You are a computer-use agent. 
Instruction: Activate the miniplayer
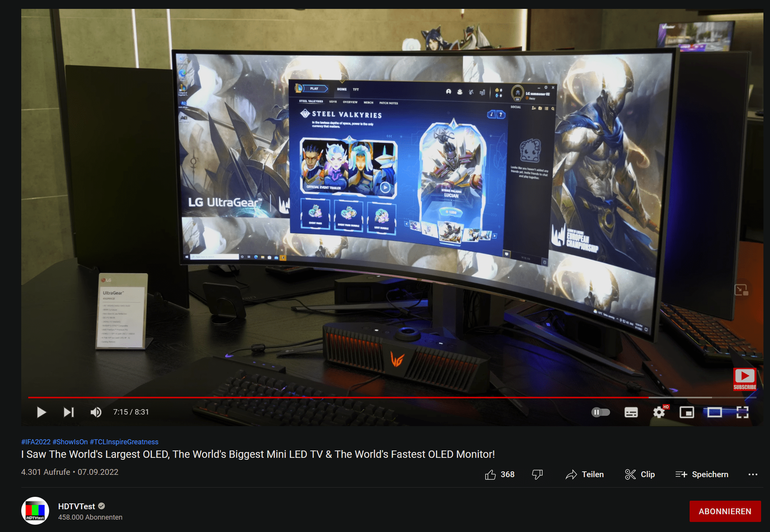pyautogui.click(x=687, y=413)
